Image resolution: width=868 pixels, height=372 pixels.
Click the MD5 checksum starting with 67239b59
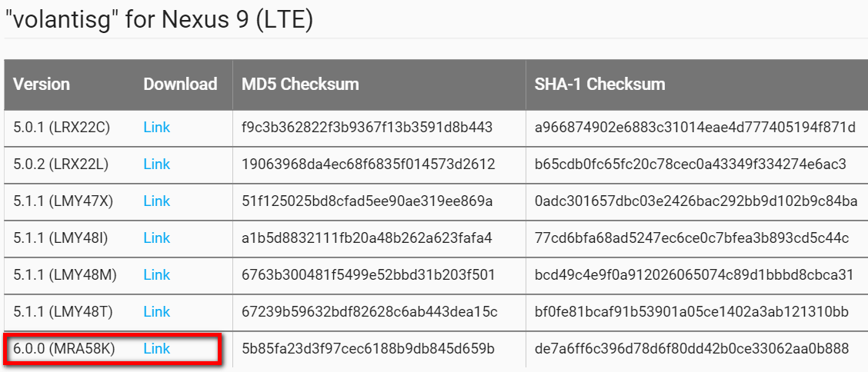click(x=370, y=312)
